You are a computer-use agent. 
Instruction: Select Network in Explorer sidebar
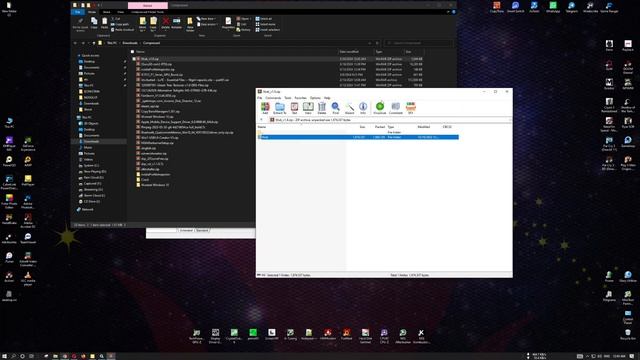click(x=87, y=209)
